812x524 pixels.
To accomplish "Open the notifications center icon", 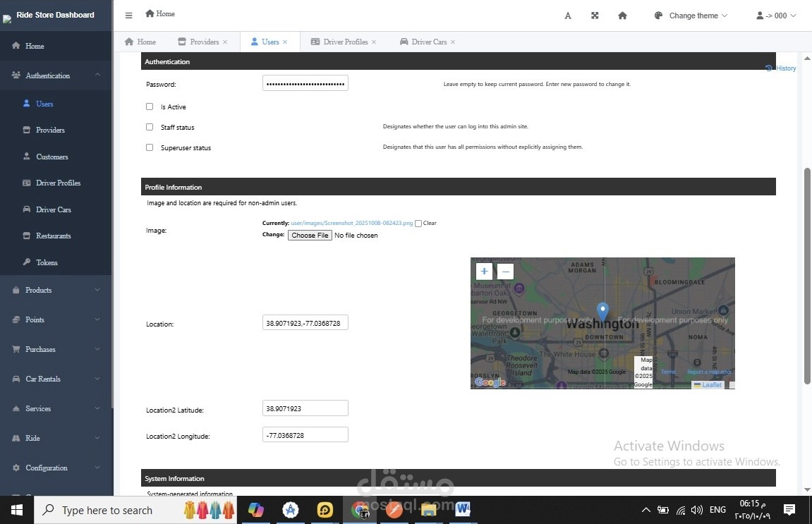I will point(789,510).
